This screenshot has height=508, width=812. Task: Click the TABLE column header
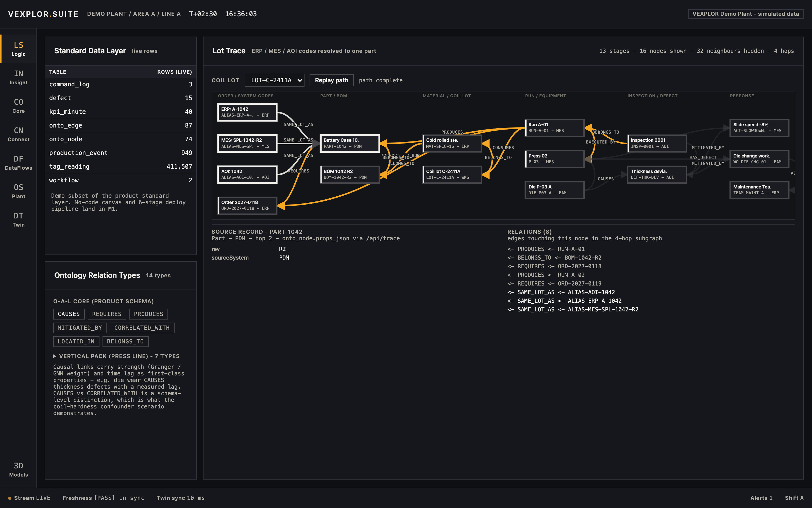point(58,72)
